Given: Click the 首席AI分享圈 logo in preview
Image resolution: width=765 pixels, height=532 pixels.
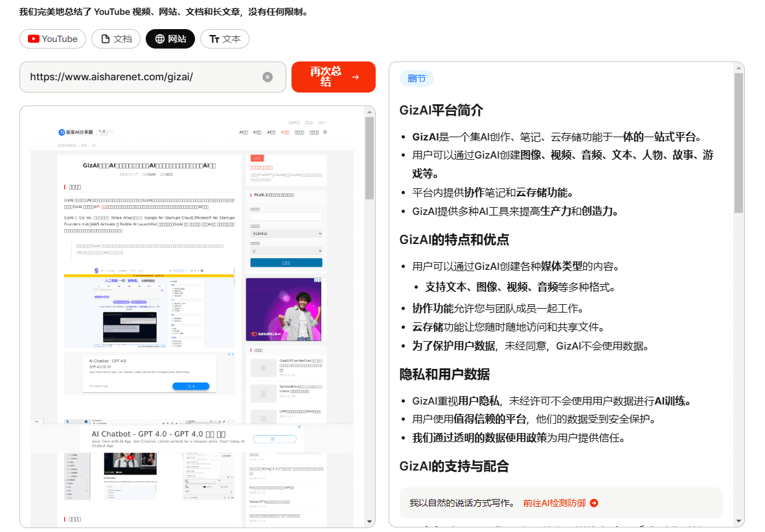Looking at the screenshot, I should 76,132.
